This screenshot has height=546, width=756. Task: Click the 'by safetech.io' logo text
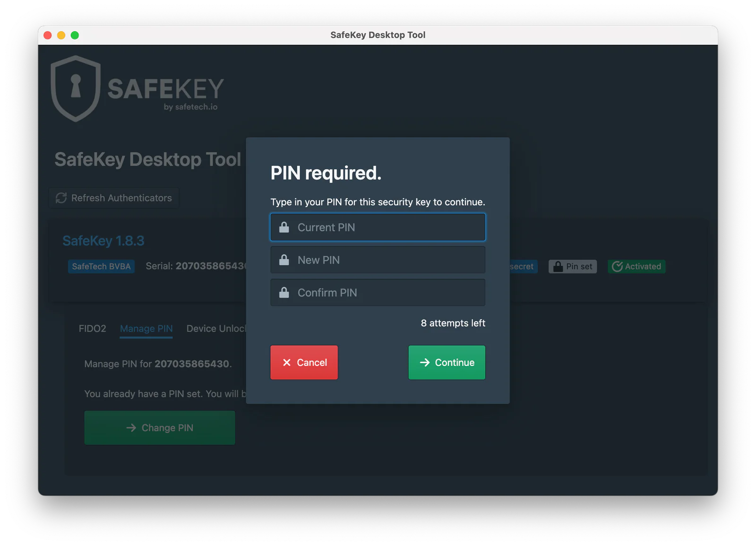(191, 107)
